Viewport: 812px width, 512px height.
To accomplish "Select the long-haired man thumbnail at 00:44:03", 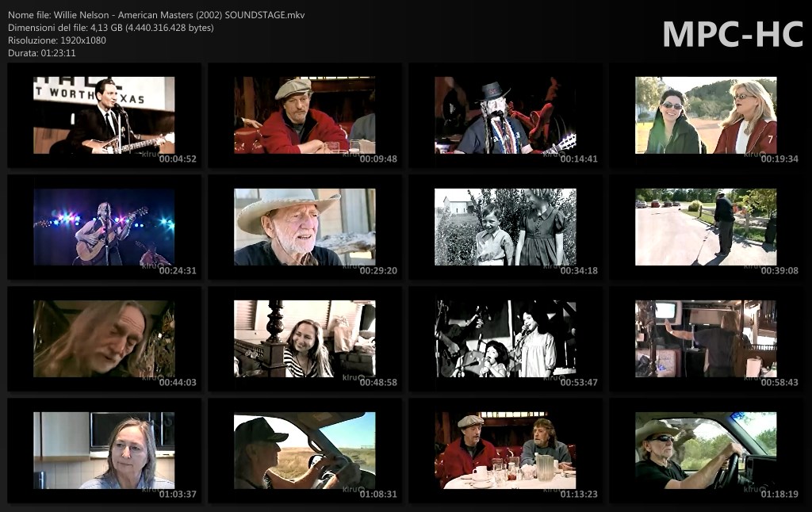I will [104, 338].
